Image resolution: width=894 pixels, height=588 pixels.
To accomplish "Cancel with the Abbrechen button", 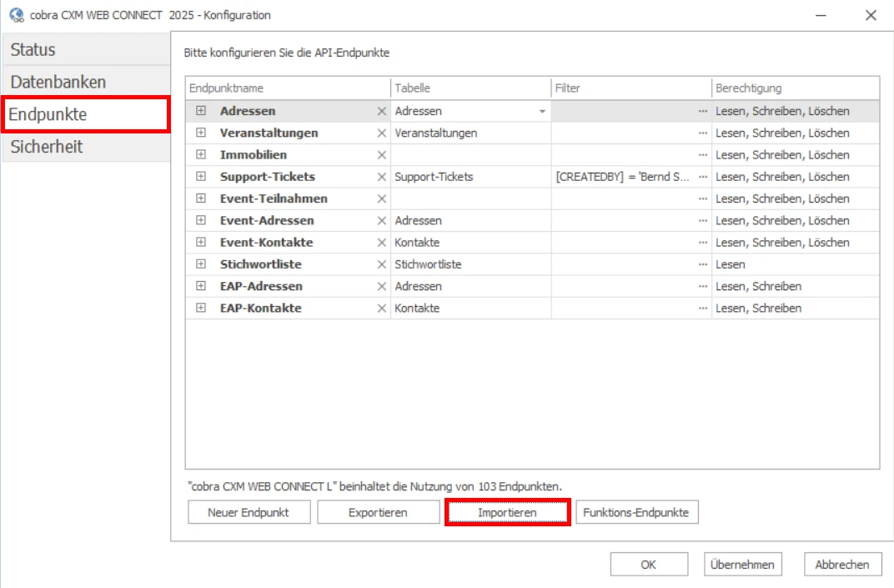I will pyautogui.click(x=842, y=564).
